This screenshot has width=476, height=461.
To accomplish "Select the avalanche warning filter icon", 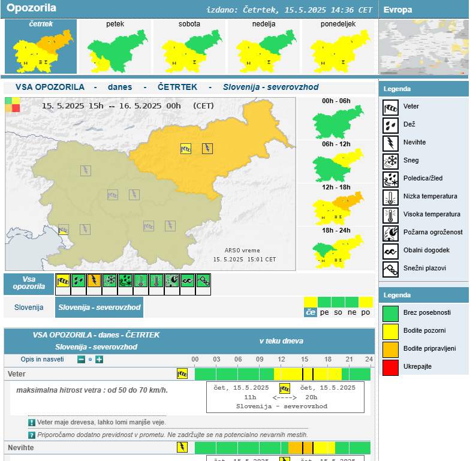I will (x=203, y=281).
